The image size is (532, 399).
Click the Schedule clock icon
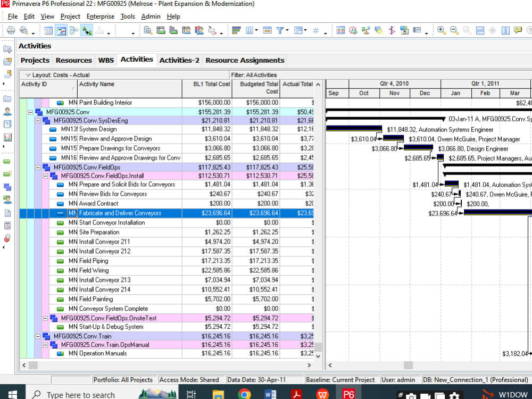pyautogui.click(x=353, y=30)
